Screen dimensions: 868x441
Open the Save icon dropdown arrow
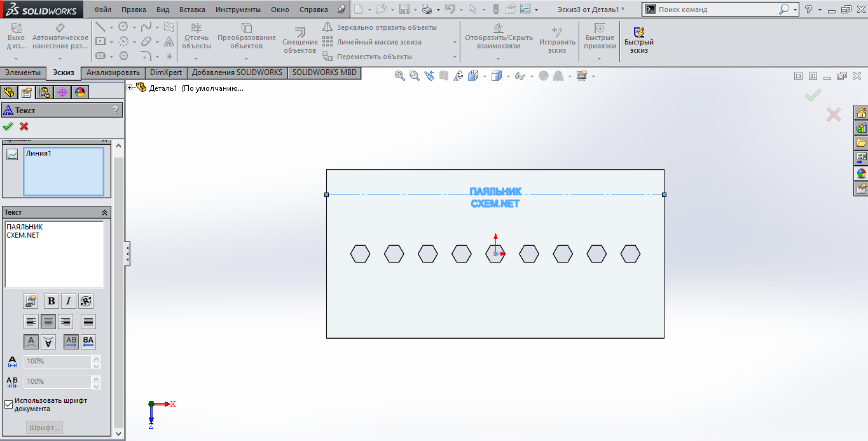click(x=415, y=10)
